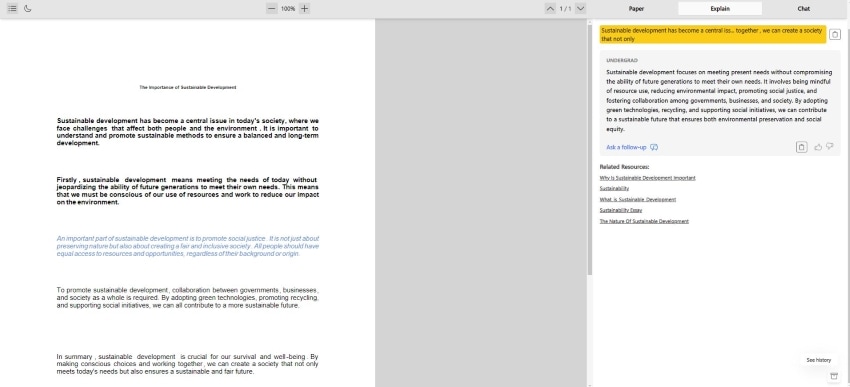850x387 pixels.
Task: Open Why Is Sustainable Development Important link
Action: [x=647, y=178]
